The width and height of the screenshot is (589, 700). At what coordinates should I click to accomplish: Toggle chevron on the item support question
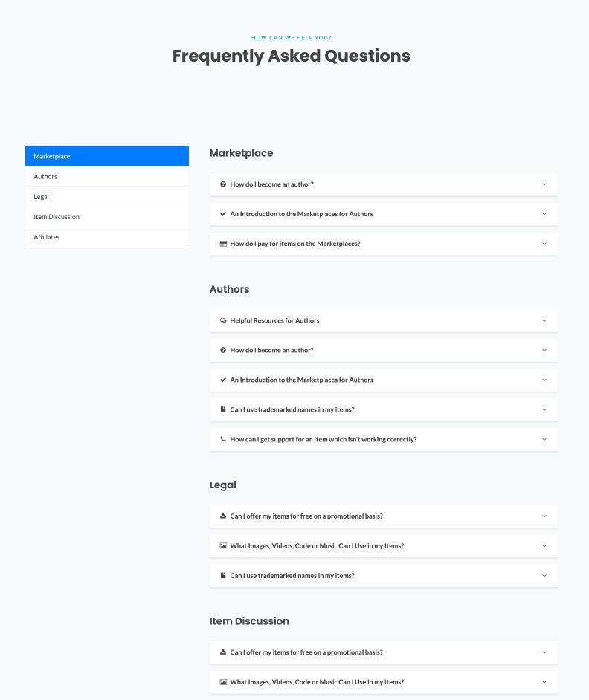pos(544,440)
